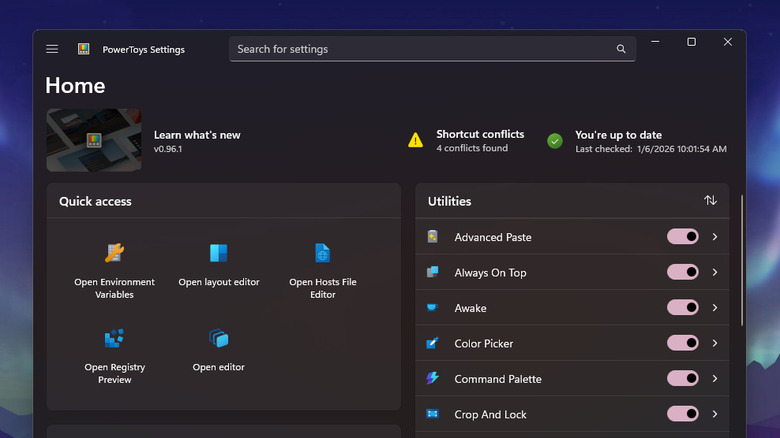Click the Open editor stacked windows icon
The image size is (780, 438).
click(218, 338)
